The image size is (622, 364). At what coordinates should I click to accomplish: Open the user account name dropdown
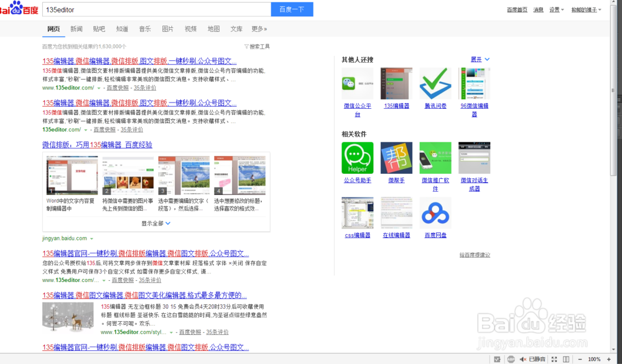pos(586,10)
